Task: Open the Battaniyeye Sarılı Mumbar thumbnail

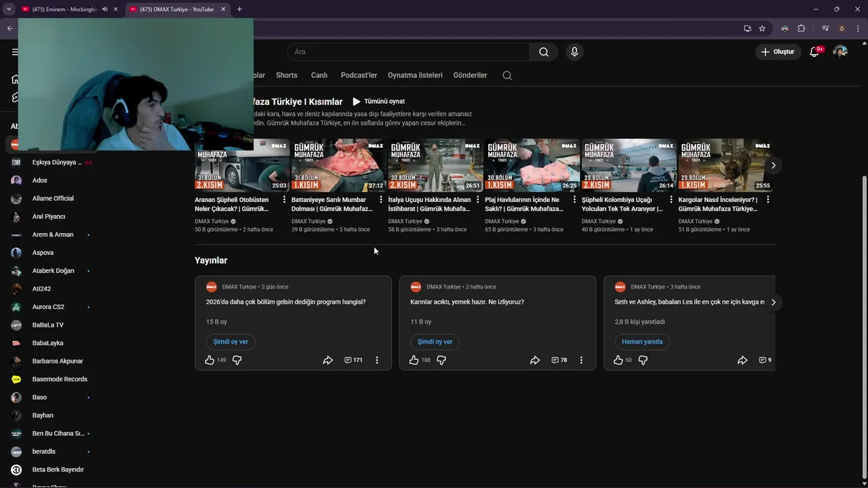Action: [x=338, y=165]
